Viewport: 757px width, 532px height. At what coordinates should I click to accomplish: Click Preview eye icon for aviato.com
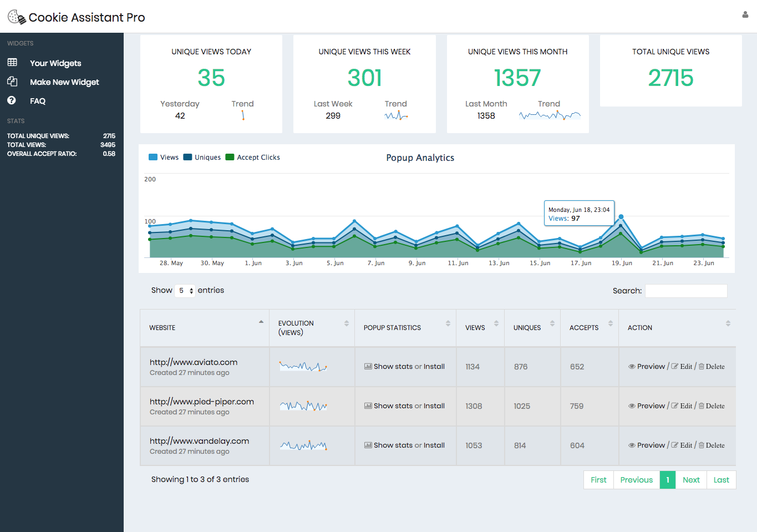632,367
